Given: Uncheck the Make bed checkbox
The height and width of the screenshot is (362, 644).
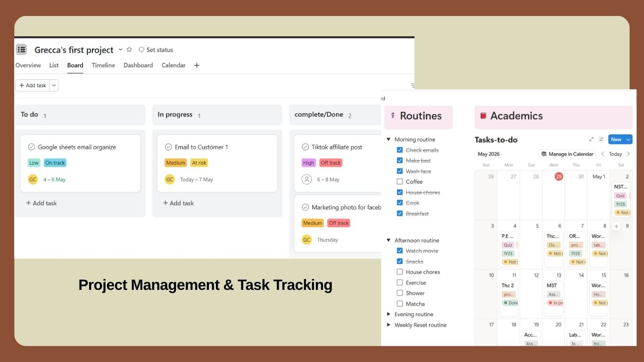Looking at the screenshot, I should coord(400,160).
